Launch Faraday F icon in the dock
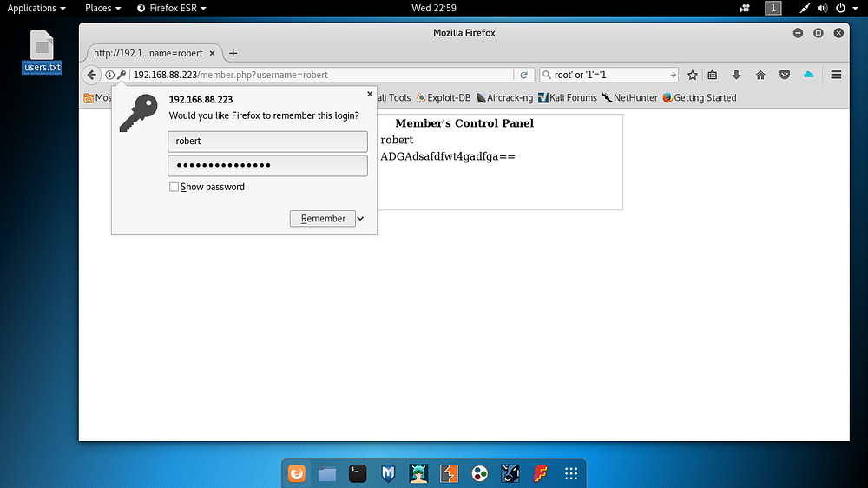Viewport: 868px width, 488px height. click(540, 473)
